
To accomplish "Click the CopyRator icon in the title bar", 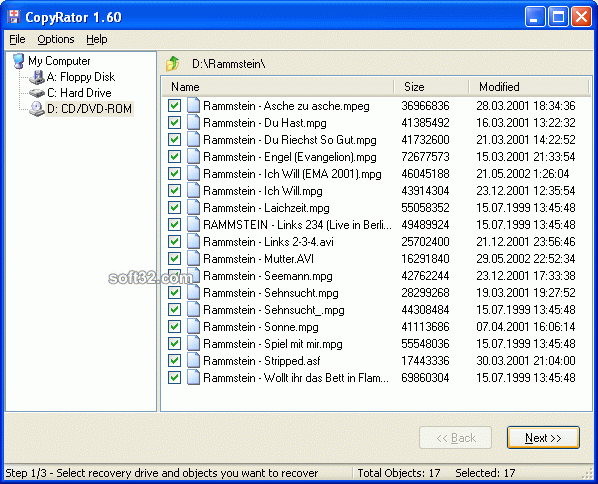I will coord(14,17).
